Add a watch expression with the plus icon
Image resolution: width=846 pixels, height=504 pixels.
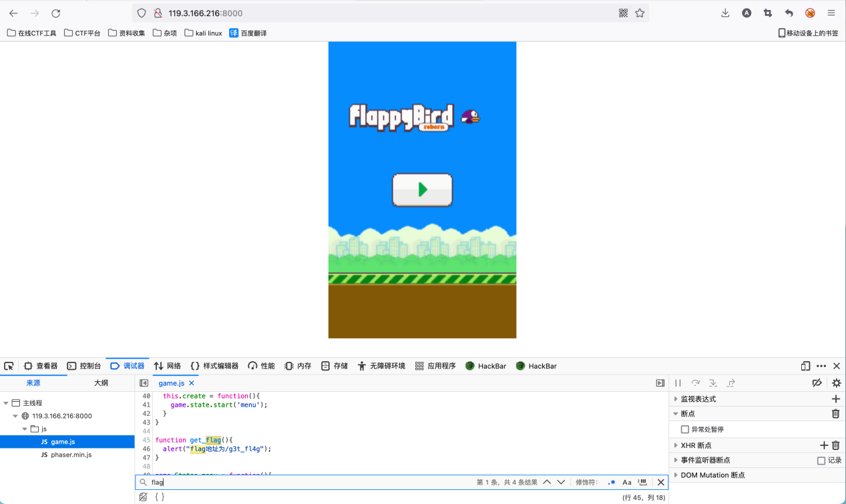[x=835, y=399]
